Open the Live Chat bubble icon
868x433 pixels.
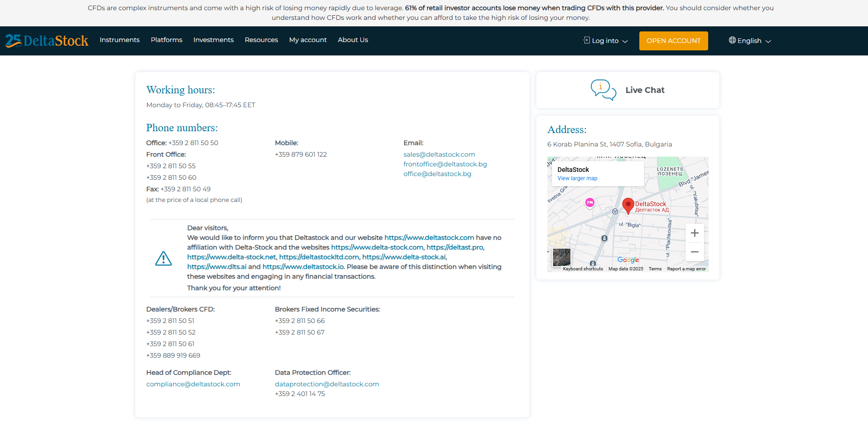[x=603, y=90]
